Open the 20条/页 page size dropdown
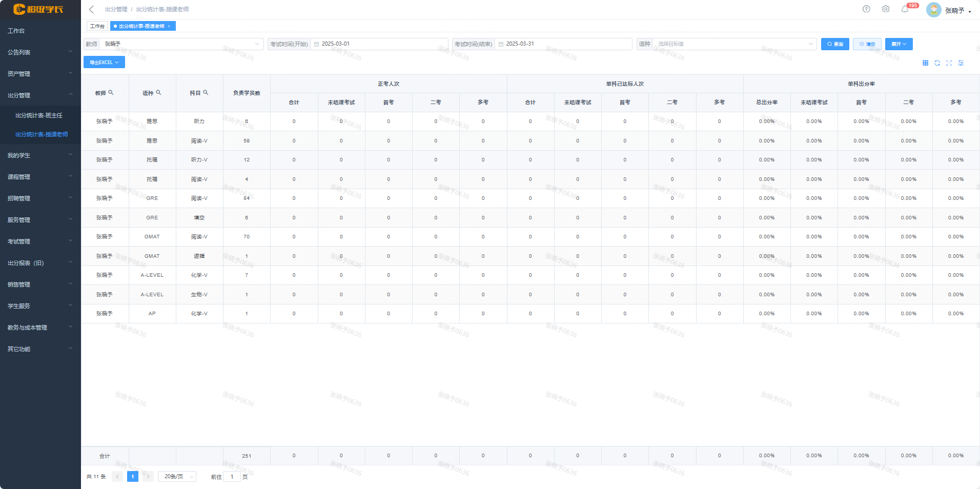This screenshot has height=489, width=980. pos(177,477)
